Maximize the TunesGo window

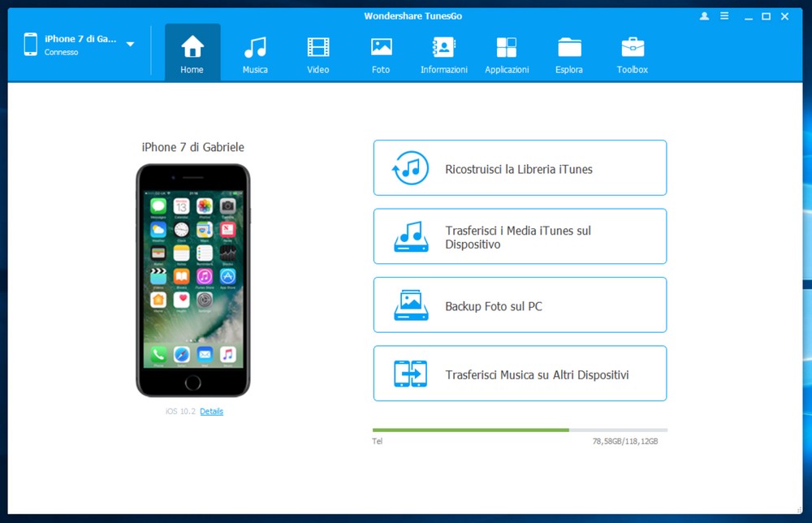[x=766, y=16]
